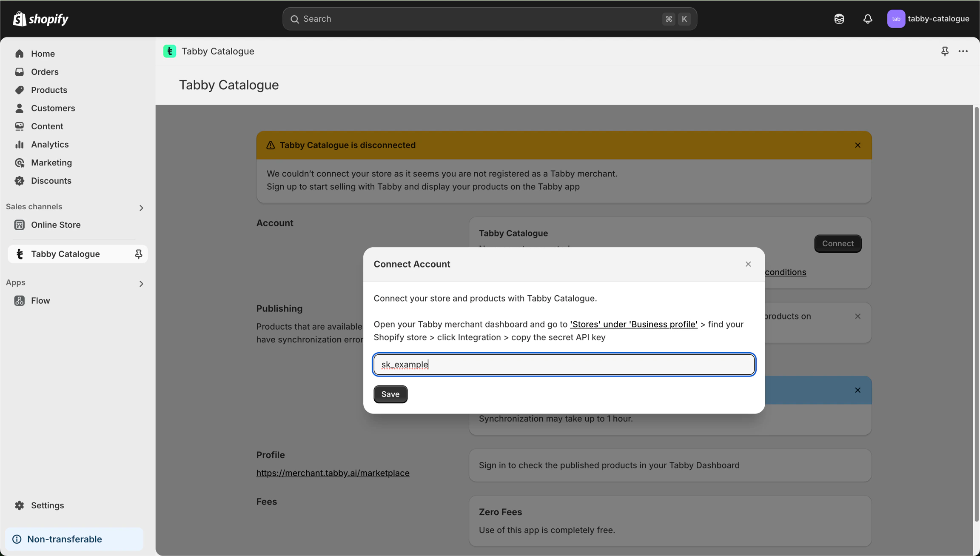The width and height of the screenshot is (980, 556).
Task: Open the three-dot more actions menu
Action: (x=963, y=51)
